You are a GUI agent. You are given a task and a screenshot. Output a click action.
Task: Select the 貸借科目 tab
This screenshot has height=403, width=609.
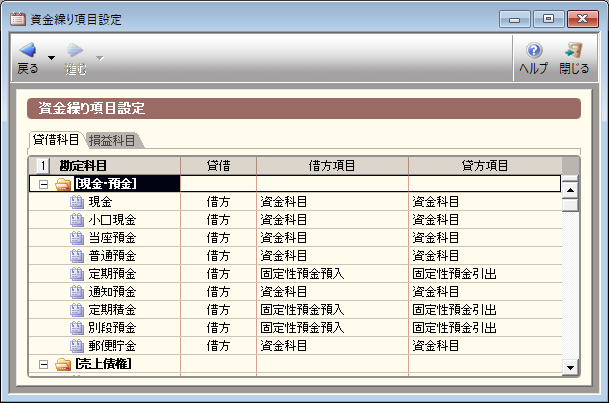[x=56, y=139]
